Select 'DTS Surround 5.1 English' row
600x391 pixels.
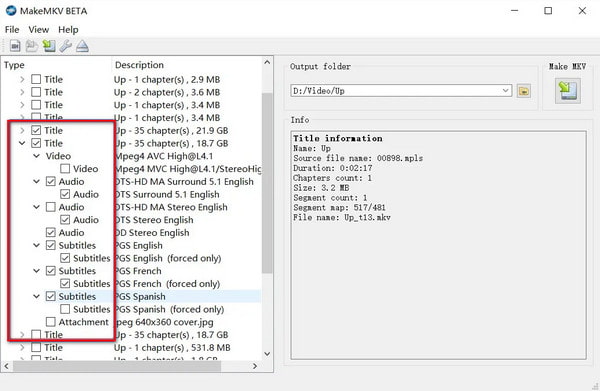coord(167,194)
